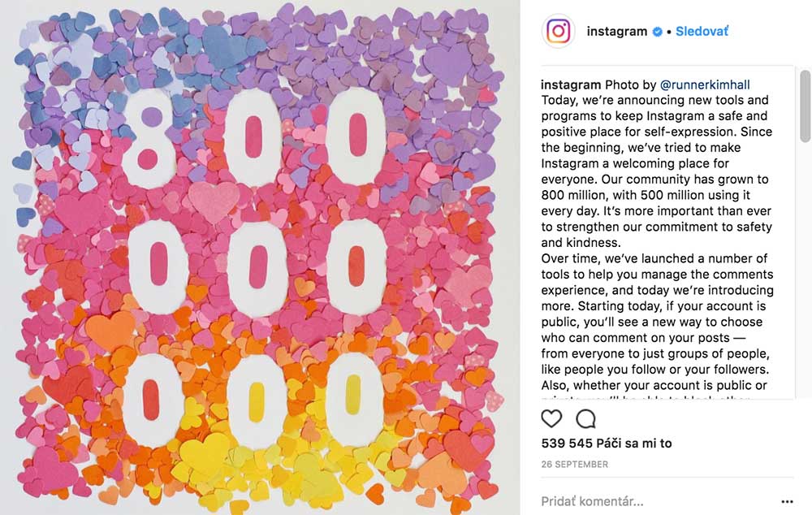Viewport: 812px width, 515px height.
Task: Visit the @runnerkimhall profile mention
Action: (x=705, y=84)
